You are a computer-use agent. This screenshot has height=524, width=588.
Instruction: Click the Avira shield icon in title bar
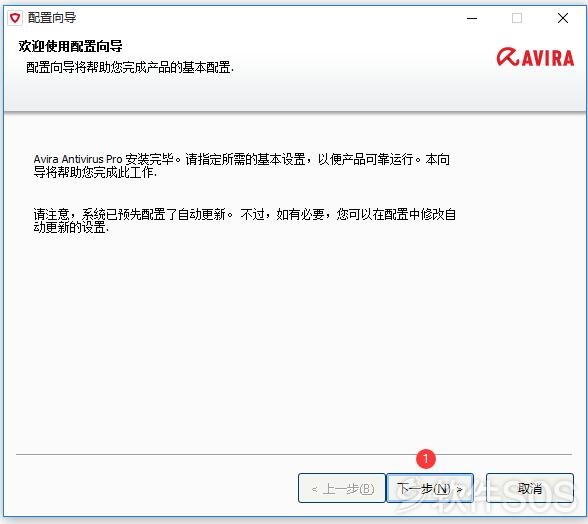pos(15,18)
